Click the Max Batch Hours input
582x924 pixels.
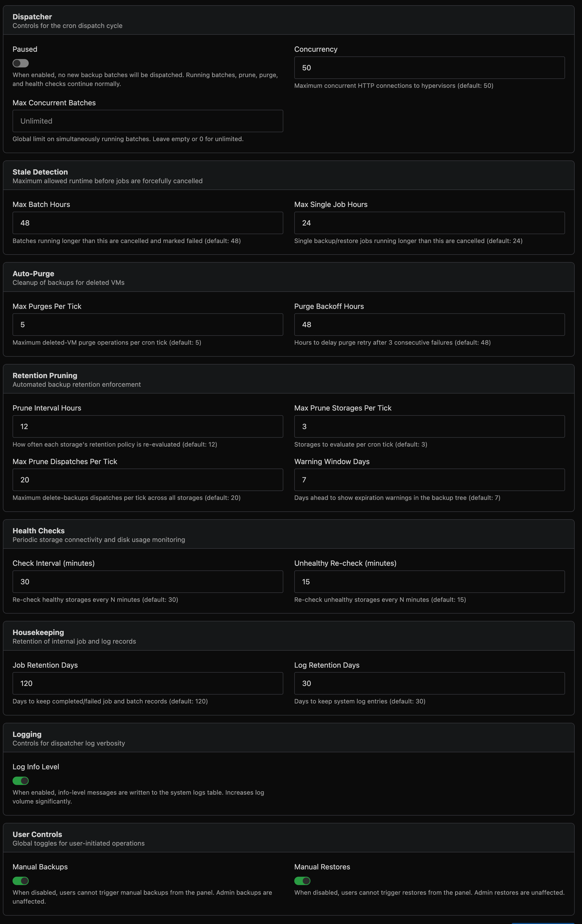click(148, 223)
